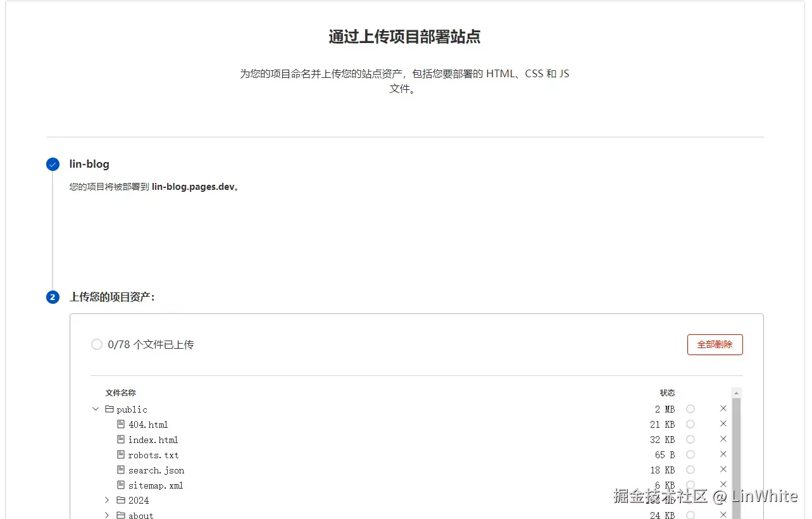
Task: Click the folder icon next to 2024
Action: (x=120, y=500)
